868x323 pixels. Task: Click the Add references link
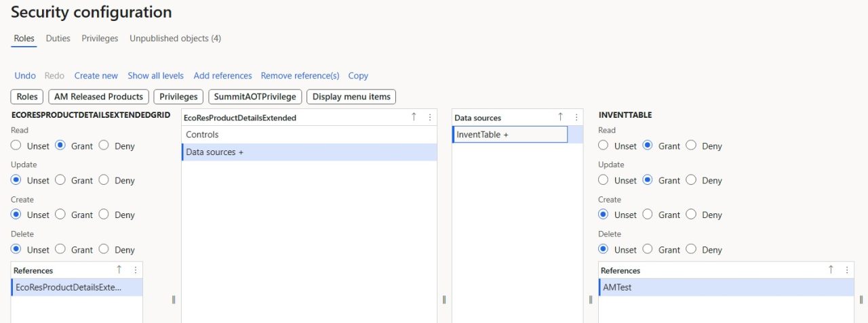[222, 76]
